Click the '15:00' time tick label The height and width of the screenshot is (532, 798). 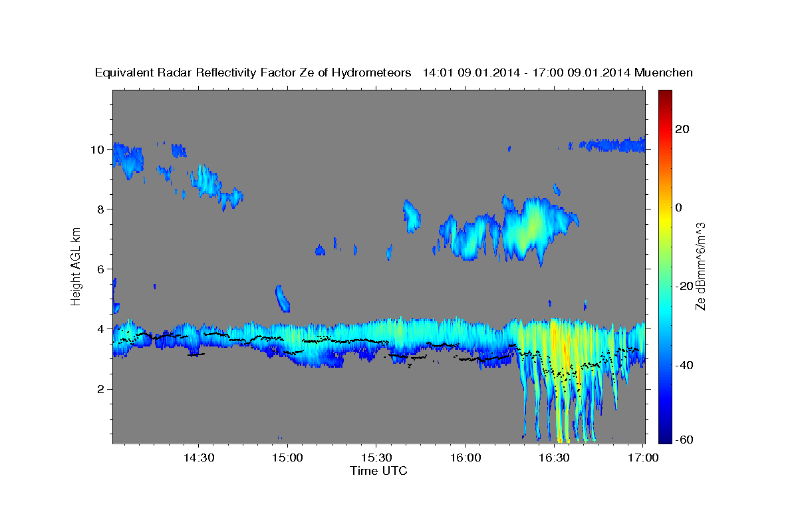(287, 458)
